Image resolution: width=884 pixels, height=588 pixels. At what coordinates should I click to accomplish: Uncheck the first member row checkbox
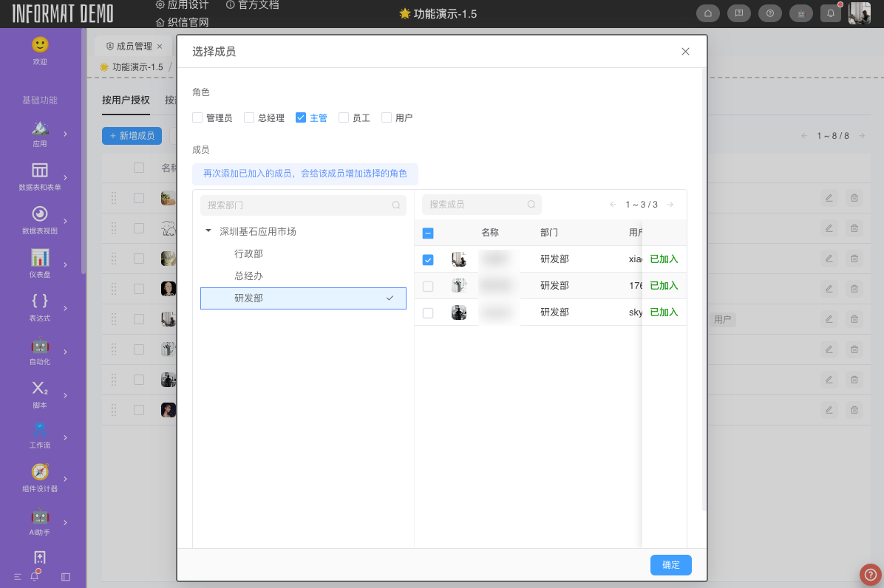click(428, 259)
